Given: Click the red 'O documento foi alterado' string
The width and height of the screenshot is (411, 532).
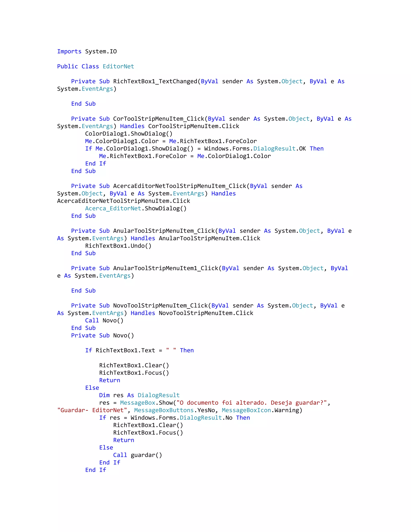Looking at the screenshot, I should [251, 403].
